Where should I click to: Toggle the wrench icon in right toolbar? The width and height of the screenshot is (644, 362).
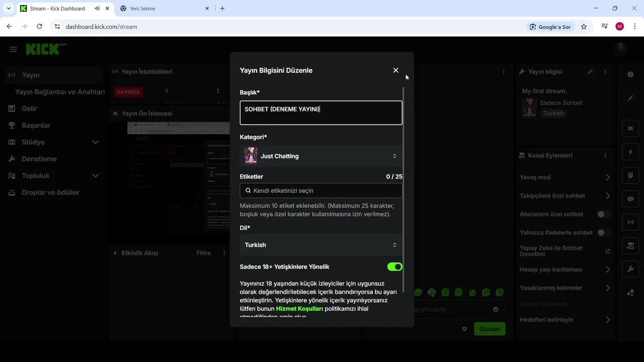630,269
